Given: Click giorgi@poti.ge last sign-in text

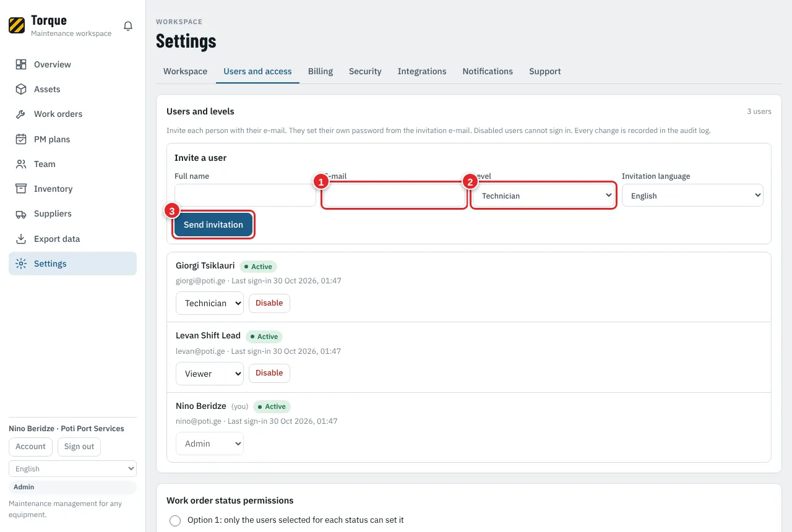Looking at the screenshot, I should [259, 281].
